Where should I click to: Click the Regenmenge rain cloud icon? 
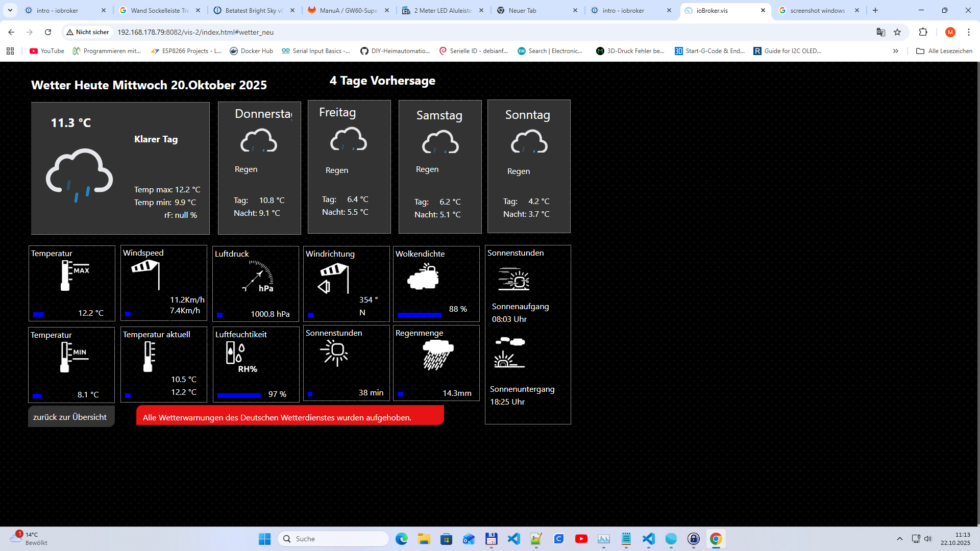click(x=437, y=355)
